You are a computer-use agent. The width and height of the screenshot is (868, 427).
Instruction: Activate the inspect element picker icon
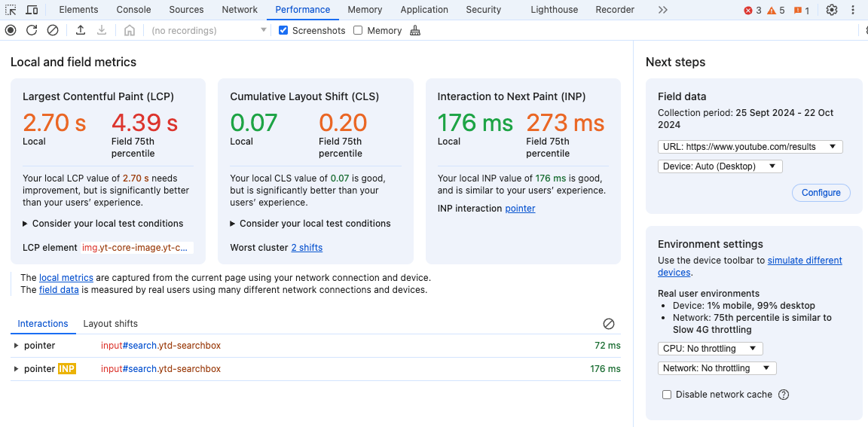[11, 10]
